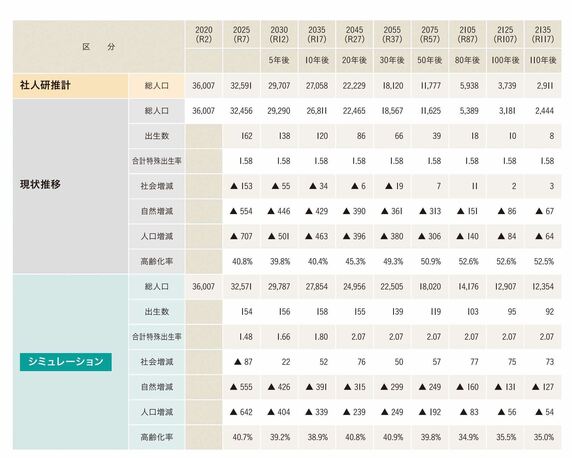Select 現状推移 自然増減 value ▲554

click(x=241, y=211)
